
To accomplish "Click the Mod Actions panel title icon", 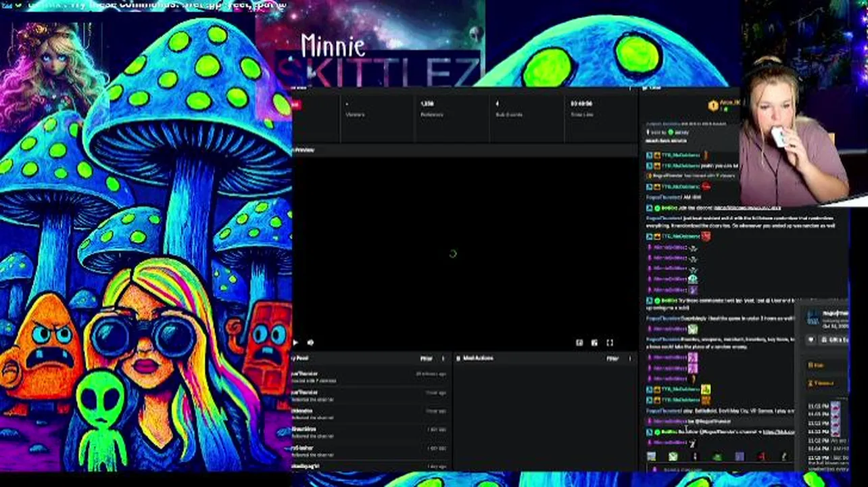I will click(x=458, y=358).
